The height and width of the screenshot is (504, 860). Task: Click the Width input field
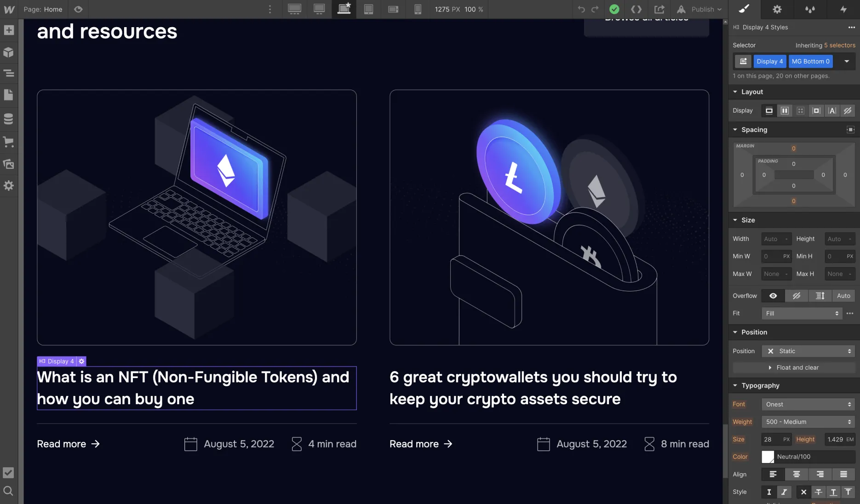tap(776, 239)
